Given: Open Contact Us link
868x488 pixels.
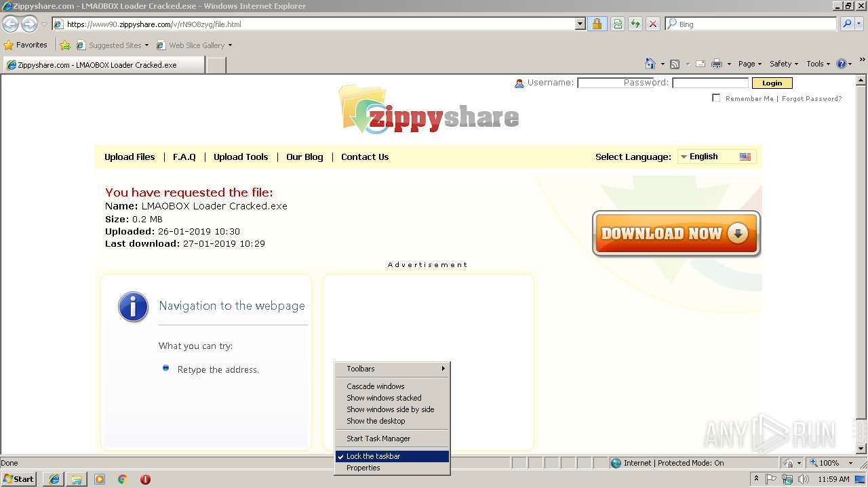Looking at the screenshot, I should click(365, 157).
